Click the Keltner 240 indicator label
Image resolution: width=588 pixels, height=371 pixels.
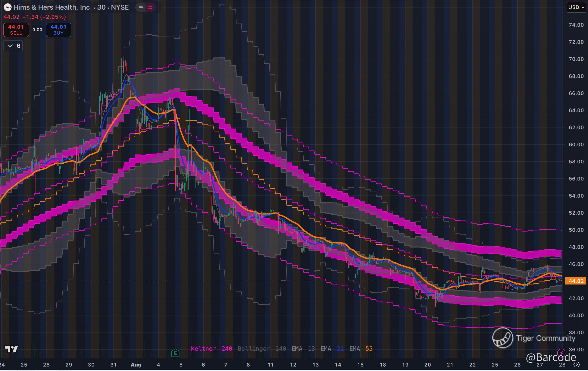pos(211,349)
